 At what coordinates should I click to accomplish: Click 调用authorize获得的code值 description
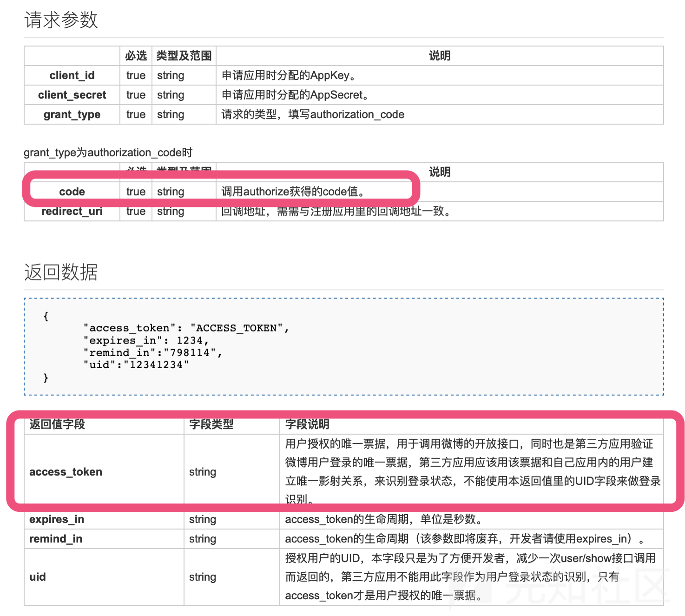click(x=293, y=192)
